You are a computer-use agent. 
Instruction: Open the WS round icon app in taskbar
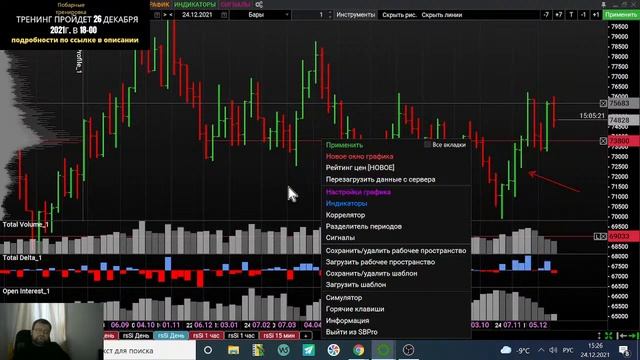(284, 350)
